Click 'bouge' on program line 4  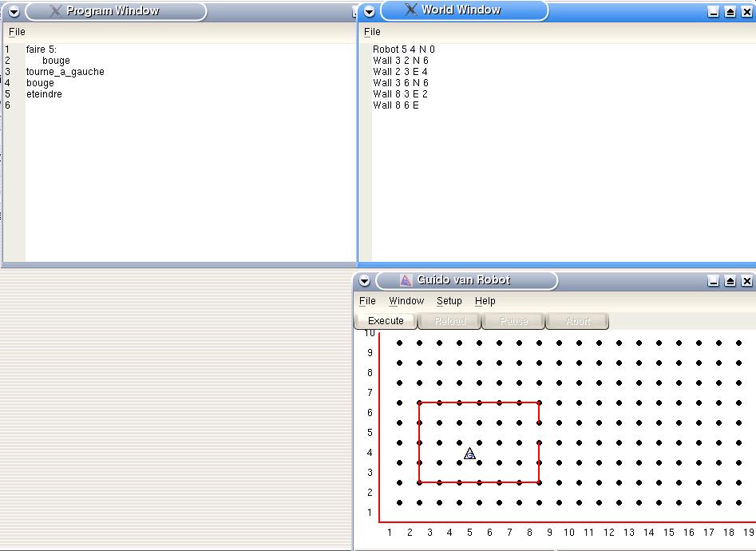[x=40, y=82]
